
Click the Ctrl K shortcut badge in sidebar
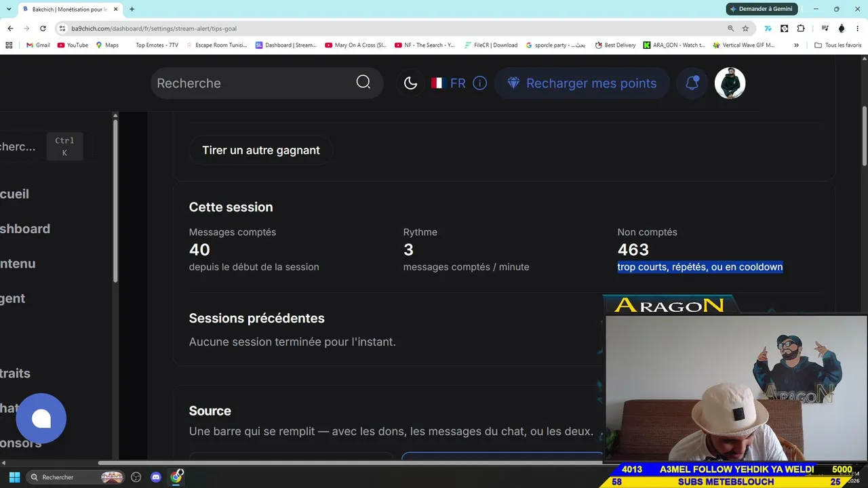click(x=64, y=146)
